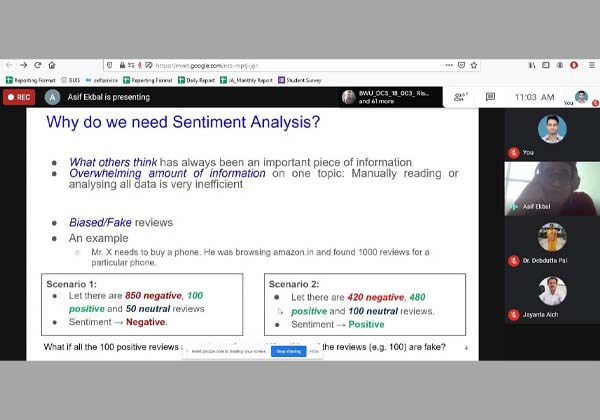The height and width of the screenshot is (420, 600).
Task: Click muted mic icon beside Dr. Debdutta Pal
Action: pyautogui.click(x=514, y=260)
